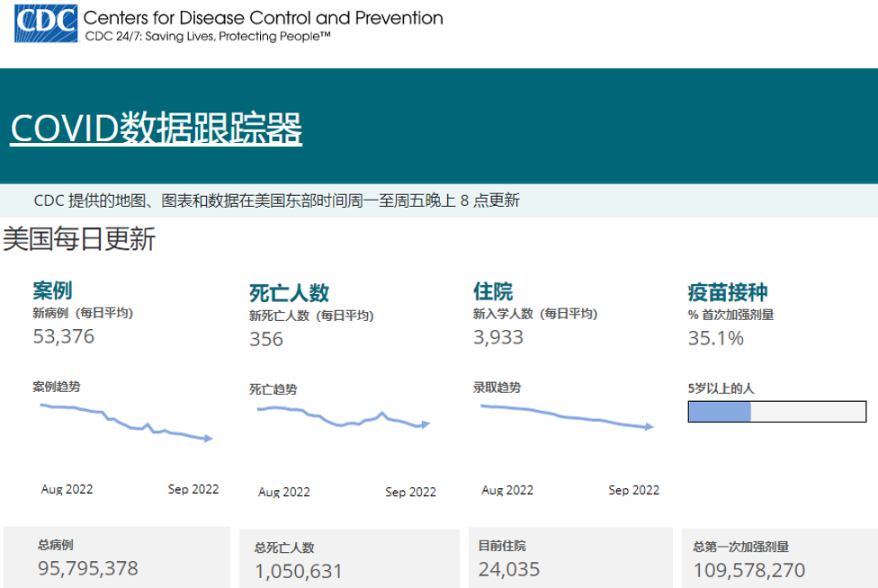Click the 录取趋势 trend line chart

[x=568, y=417]
